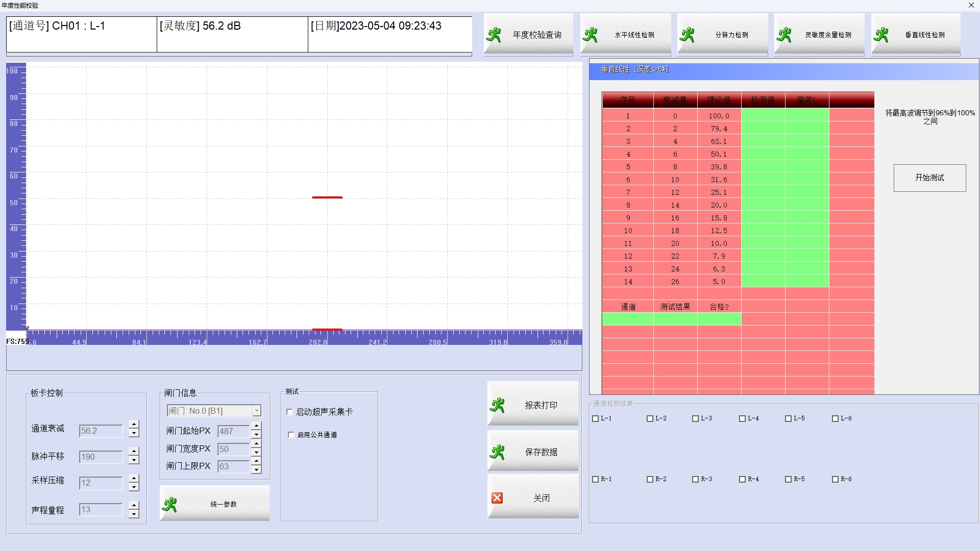
Task: Check the L-5 channel checkbox
Action: pos(788,418)
